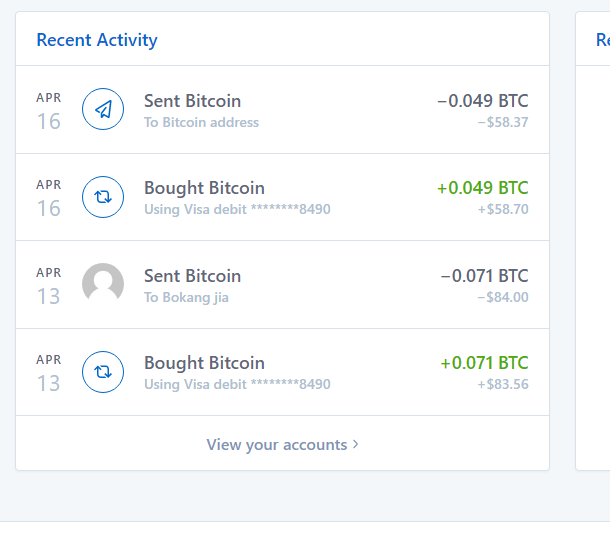Select the Recent Activity heading
Viewport: 610px width, 533px height.
coord(97,40)
